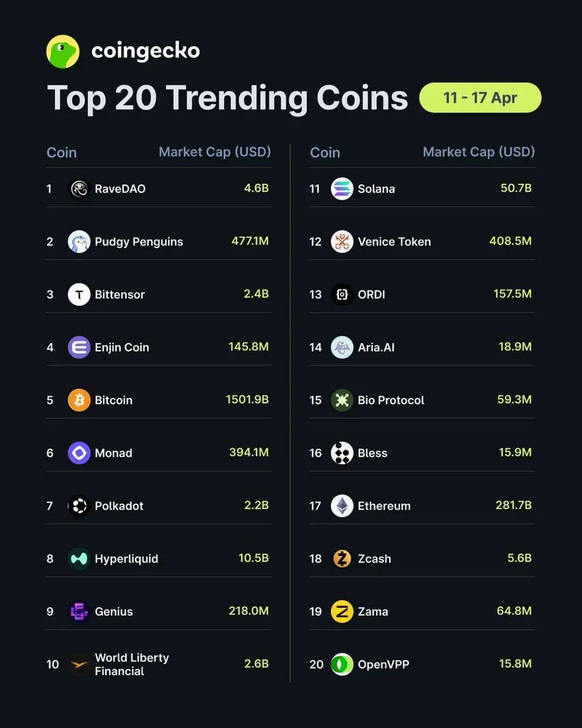582x728 pixels.
Task: Click the CoinGecko gecko logo
Action: (63, 52)
